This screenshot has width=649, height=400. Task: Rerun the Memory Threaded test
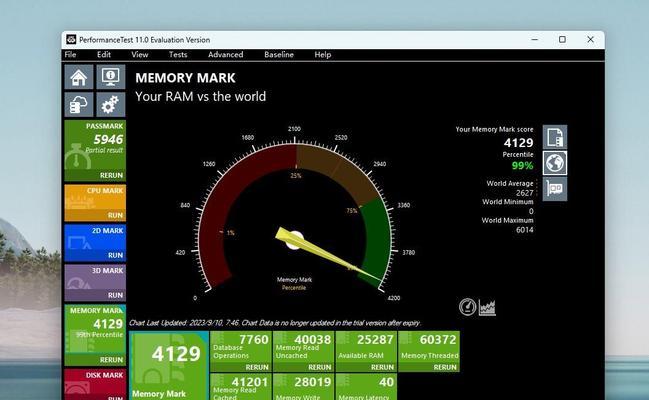point(445,367)
